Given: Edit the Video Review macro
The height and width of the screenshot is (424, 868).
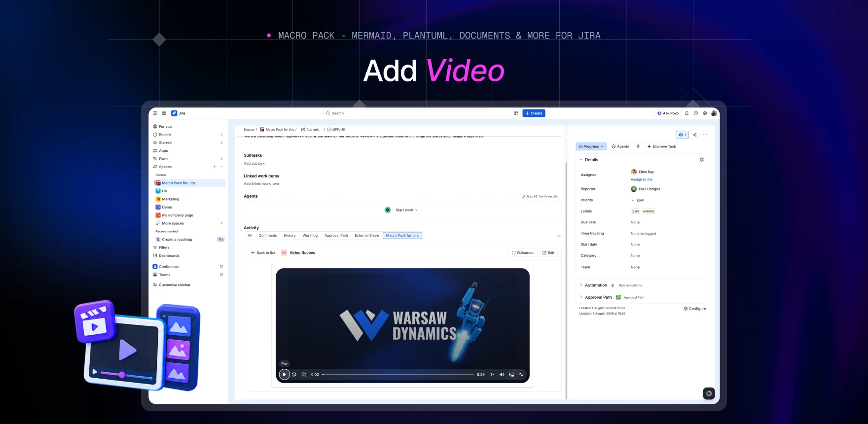Looking at the screenshot, I should pos(548,253).
